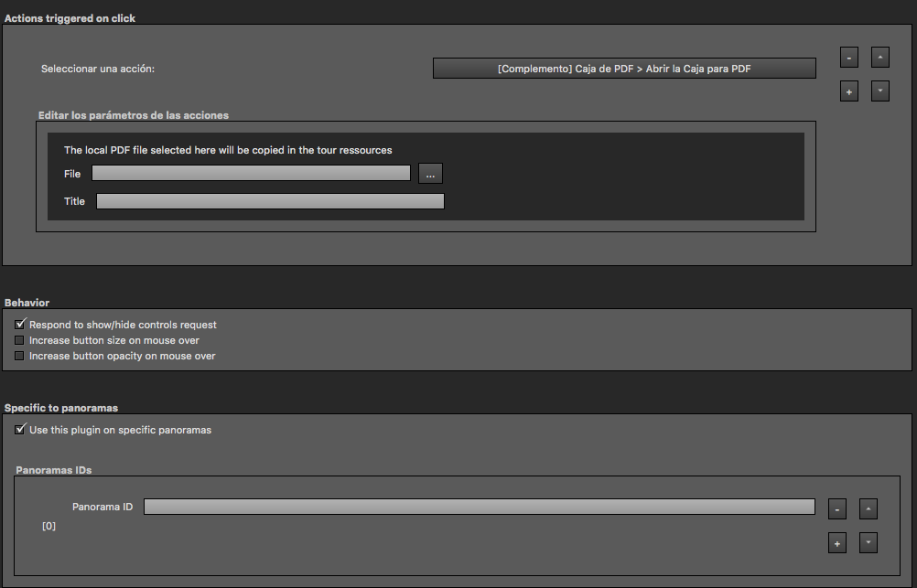Select the Editar los parámetros de las acciones heading

tap(134, 115)
